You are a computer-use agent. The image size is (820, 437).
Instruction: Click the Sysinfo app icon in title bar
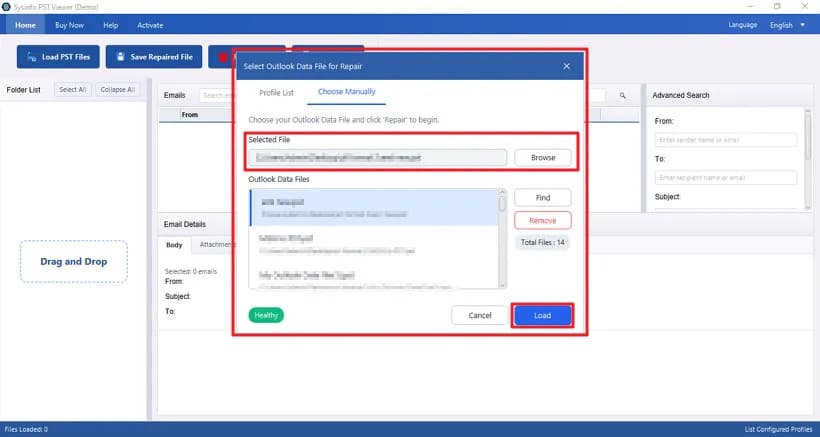pyautogui.click(x=6, y=7)
